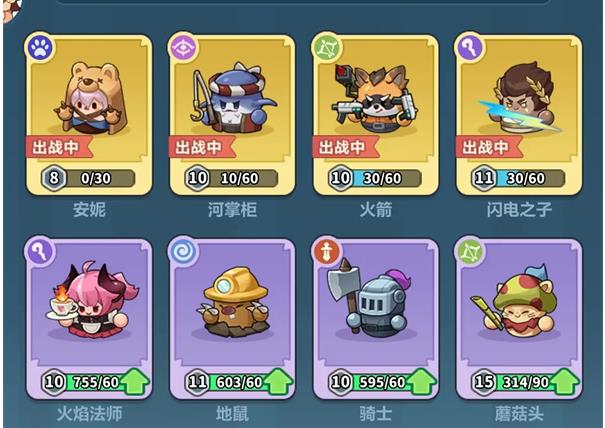Image resolution: width=605 pixels, height=428 pixels.
Task: Tap the blue spiral icon on 地鼠 card
Action: coord(183,251)
